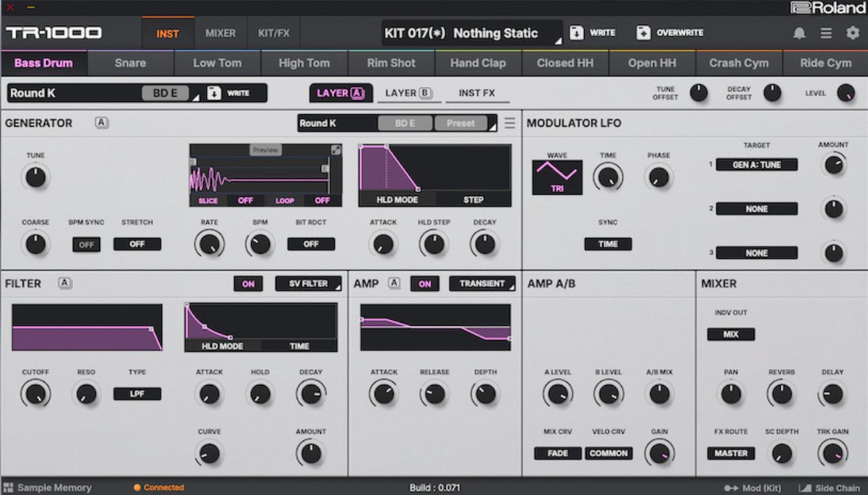This screenshot has width=868, height=495.
Task: Click the LEVEL knob in the header
Action: click(846, 93)
